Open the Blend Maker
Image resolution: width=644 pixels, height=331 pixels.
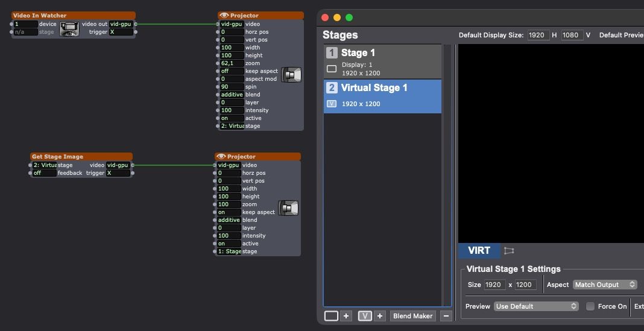tap(413, 316)
